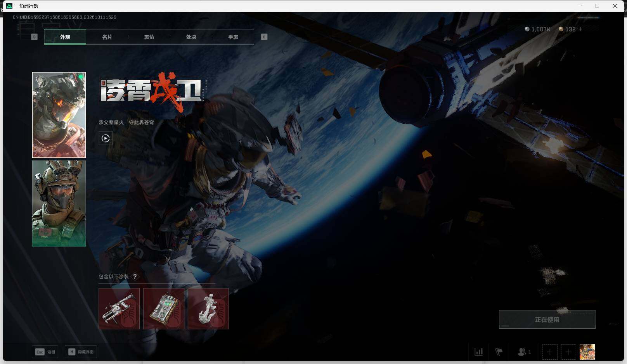627x364 pixels.
Task: Click the Esc 返回 button
Action: 45,352
